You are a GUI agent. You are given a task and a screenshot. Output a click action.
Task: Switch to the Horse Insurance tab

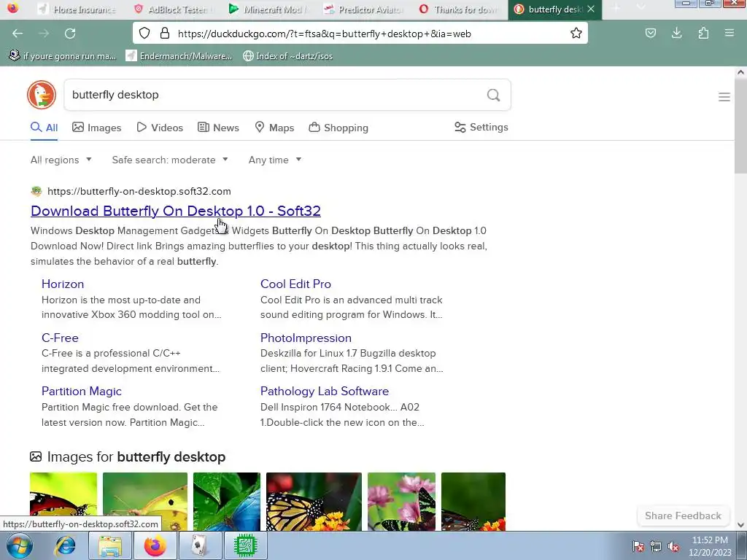tap(77, 9)
